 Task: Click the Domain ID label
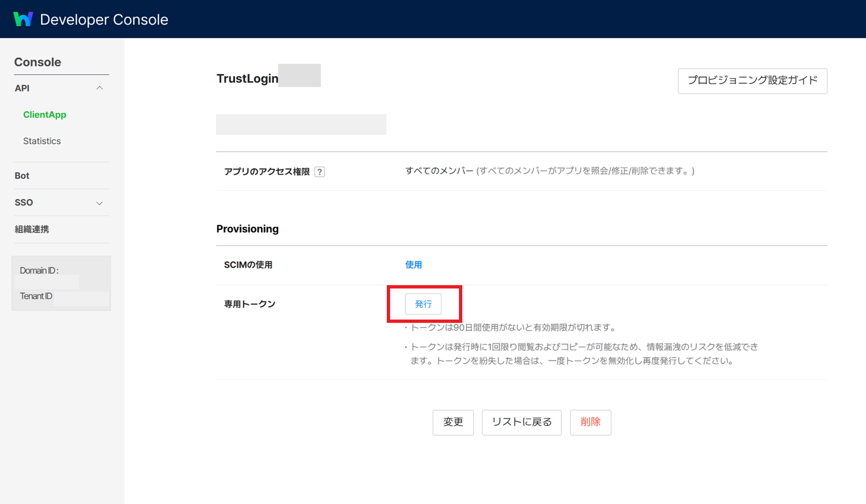click(39, 270)
